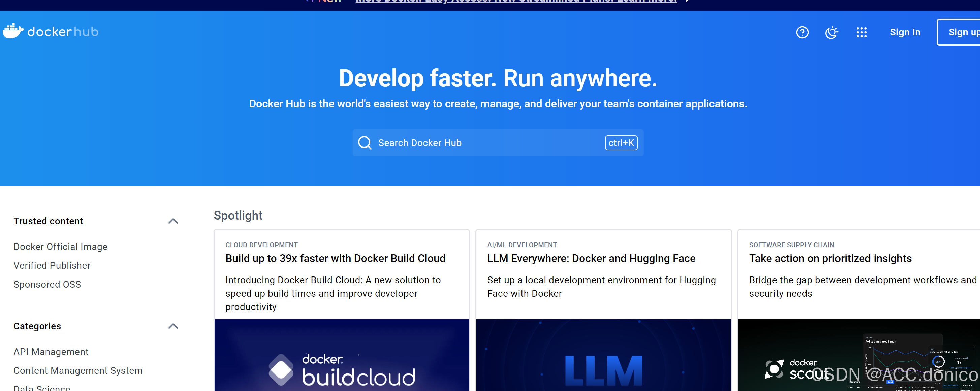Collapse the Trusted content section
This screenshot has width=980, height=391.
click(x=173, y=221)
